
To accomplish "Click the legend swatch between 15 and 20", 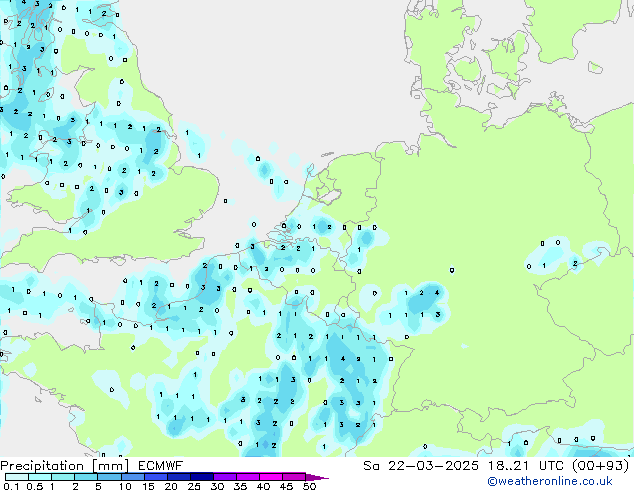I will (155, 477).
